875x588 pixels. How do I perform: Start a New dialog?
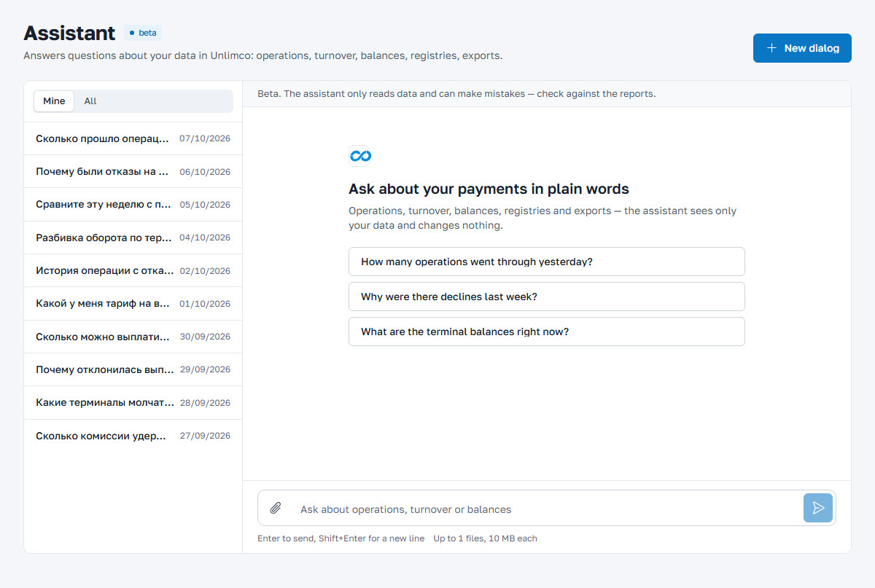(802, 48)
